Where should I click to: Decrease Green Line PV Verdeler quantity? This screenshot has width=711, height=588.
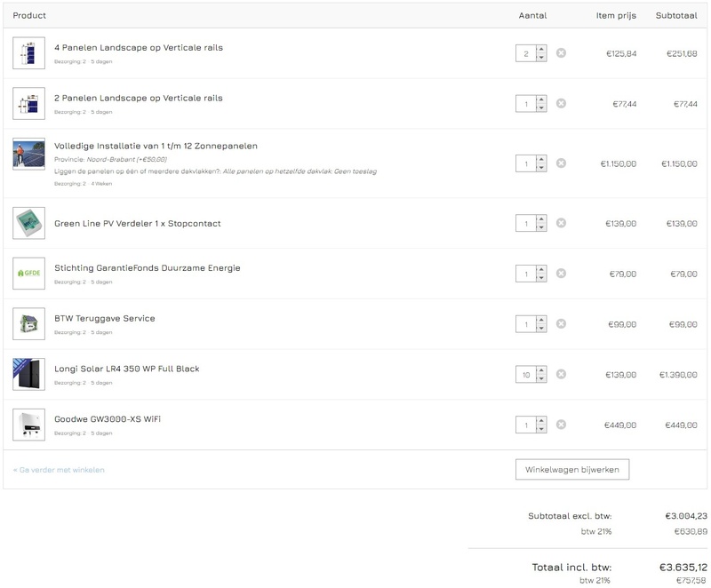pos(541,228)
